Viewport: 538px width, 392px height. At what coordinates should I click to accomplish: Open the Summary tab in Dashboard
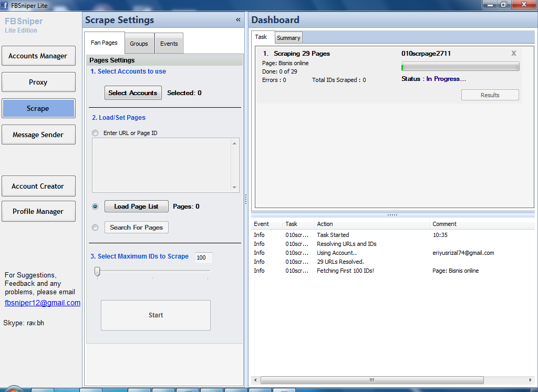click(x=288, y=38)
